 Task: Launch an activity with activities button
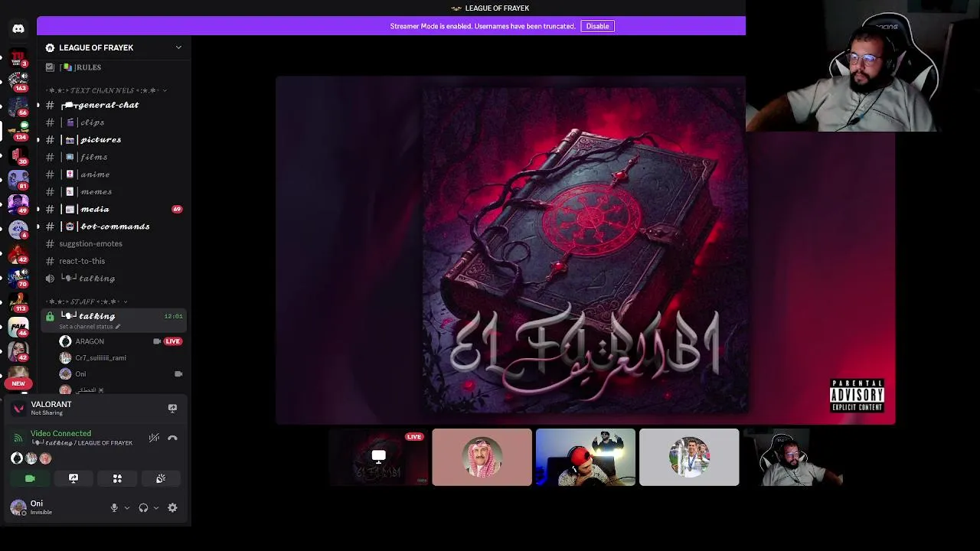(x=117, y=478)
